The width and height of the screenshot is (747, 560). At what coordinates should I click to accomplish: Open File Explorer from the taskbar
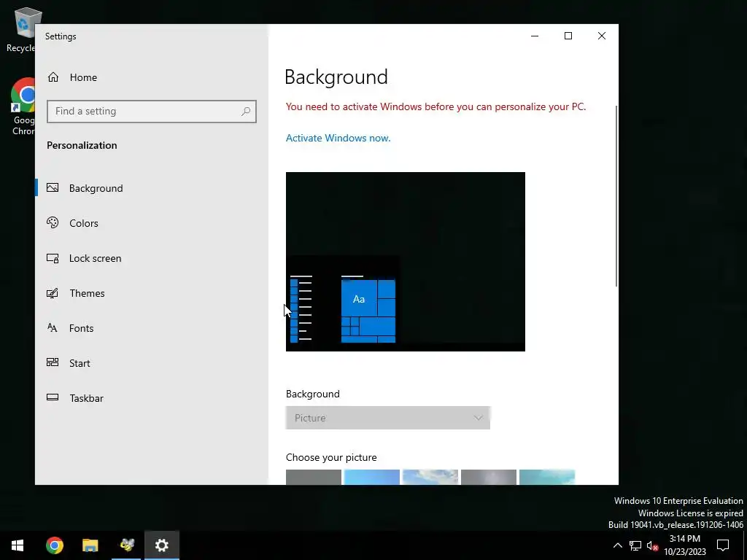pyautogui.click(x=90, y=545)
